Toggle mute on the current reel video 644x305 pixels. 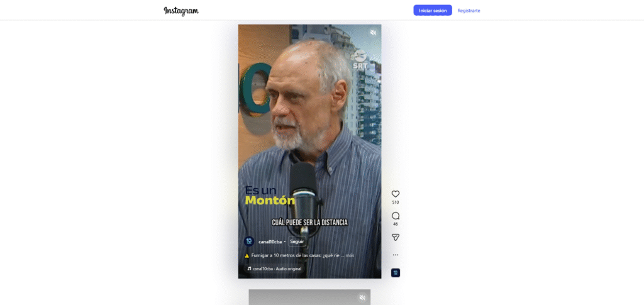(373, 33)
